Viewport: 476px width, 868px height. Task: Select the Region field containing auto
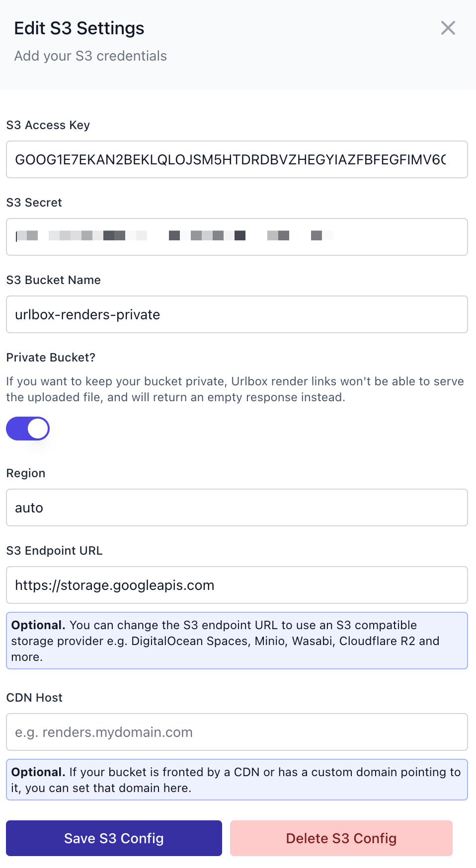pyautogui.click(x=237, y=507)
